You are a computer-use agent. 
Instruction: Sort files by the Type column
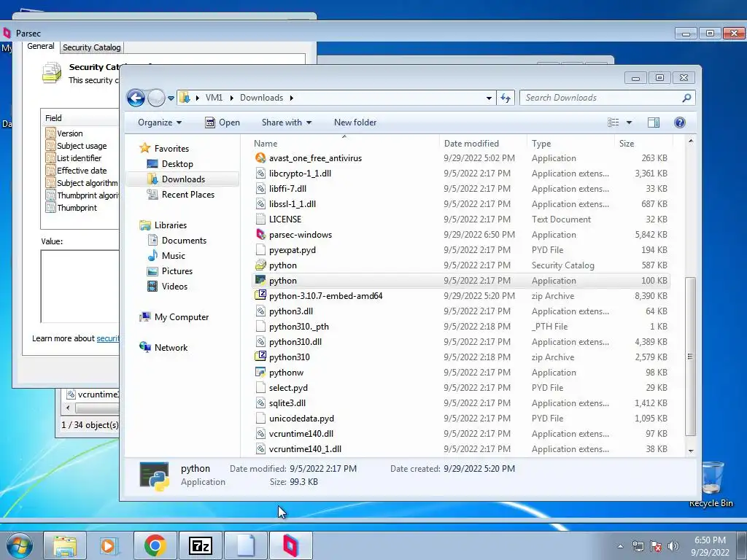[x=541, y=144]
